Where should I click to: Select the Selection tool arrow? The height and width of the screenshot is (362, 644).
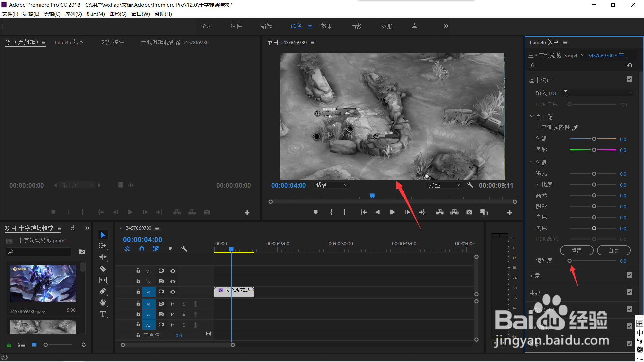coord(103,235)
